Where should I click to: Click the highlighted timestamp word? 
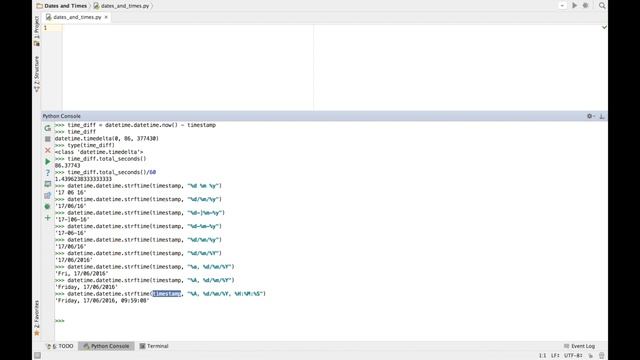(167, 294)
